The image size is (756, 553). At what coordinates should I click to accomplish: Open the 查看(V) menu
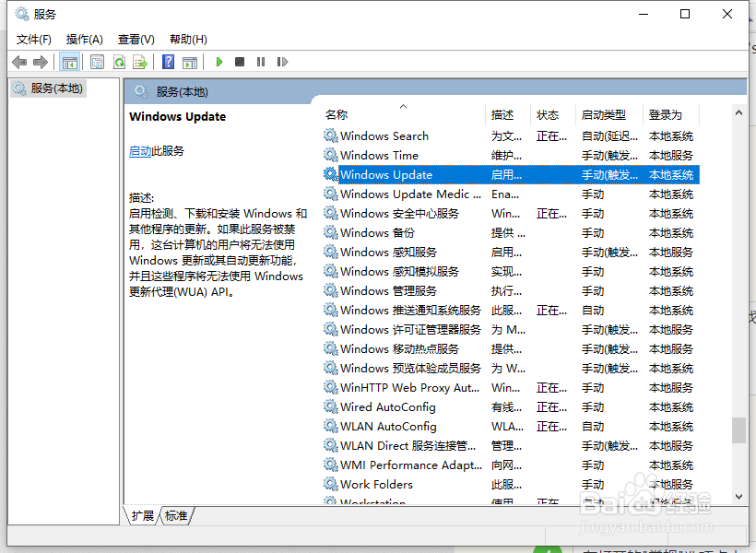(136, 39)
